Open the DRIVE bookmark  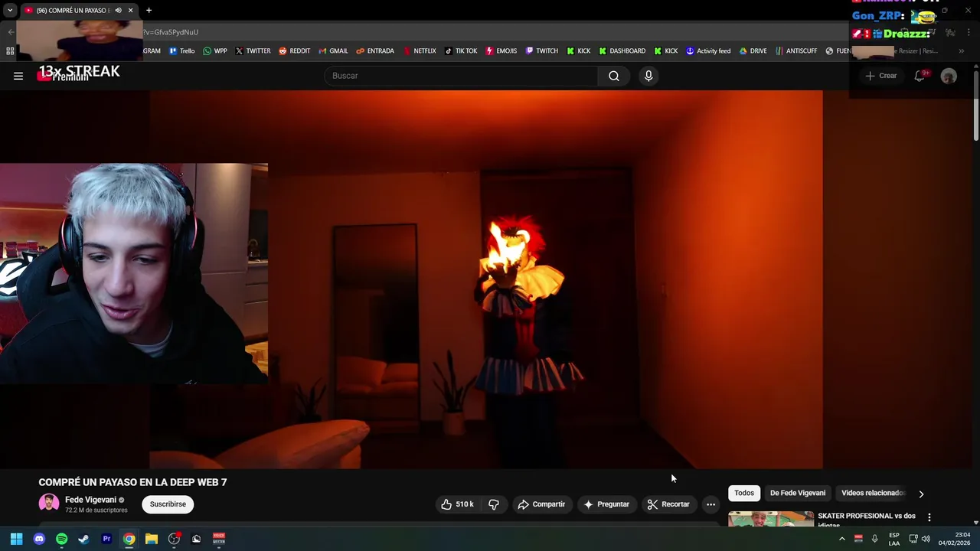point(753,51)
